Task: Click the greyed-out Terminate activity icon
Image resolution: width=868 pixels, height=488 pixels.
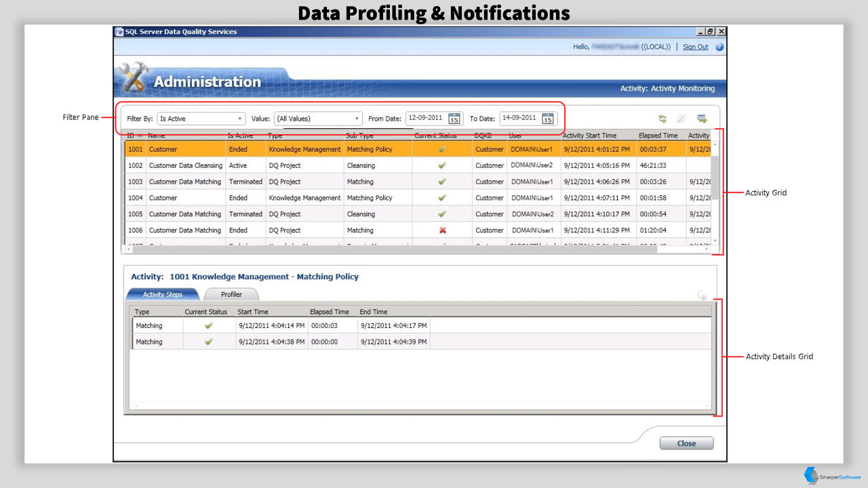Action: tap(682, 119)
